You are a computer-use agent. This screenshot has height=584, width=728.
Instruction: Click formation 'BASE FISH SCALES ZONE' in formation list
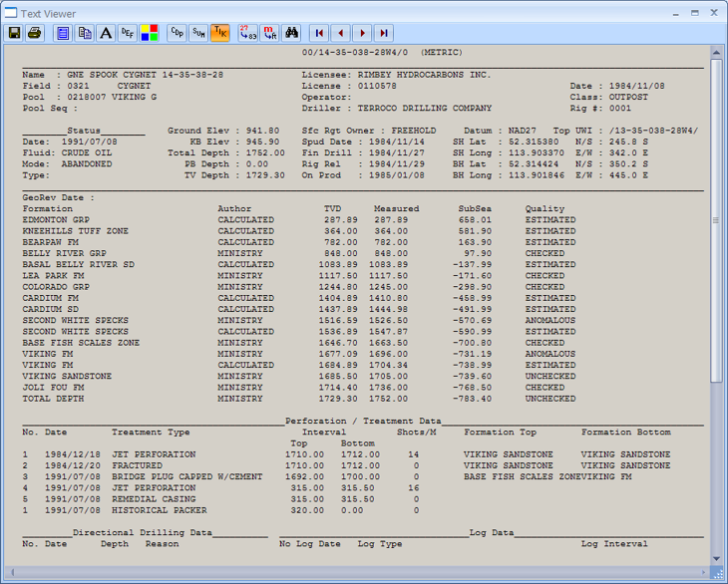[x=81, y=343]
